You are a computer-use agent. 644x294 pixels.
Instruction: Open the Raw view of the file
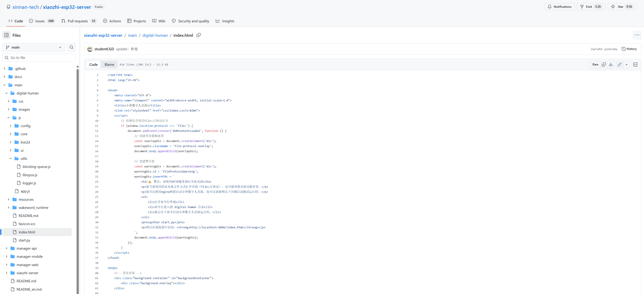tap(595, 64)
